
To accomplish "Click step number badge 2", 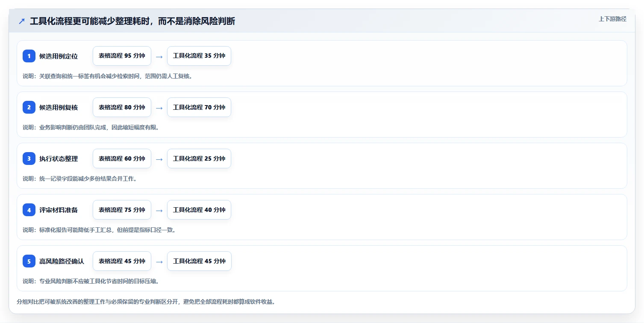I will point(29,107).
